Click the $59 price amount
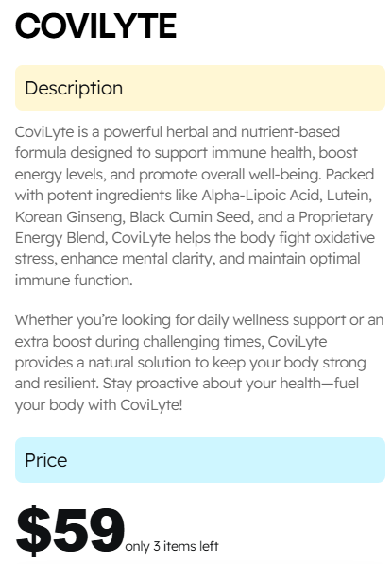Image resolution: width=392 pixels, height=564 pixels. (x=70, y=531)
